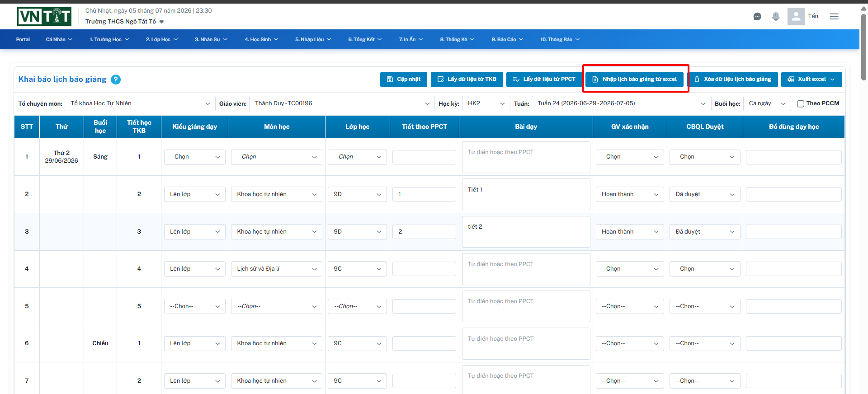Click the blue help question-mark icon
The height and width of the screenshot is (394, 868).
116,80
